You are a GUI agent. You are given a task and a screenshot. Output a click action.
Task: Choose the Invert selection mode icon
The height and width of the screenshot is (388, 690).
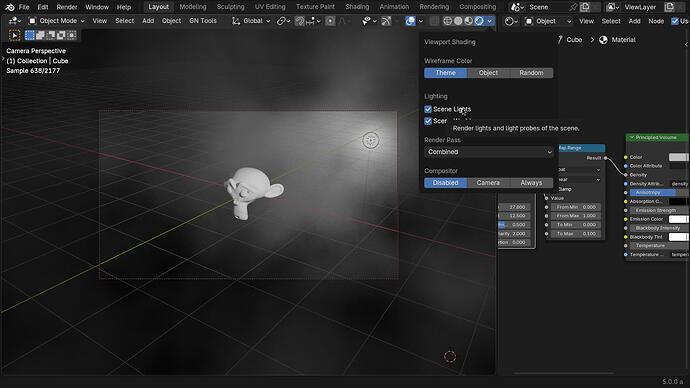click(x=61, y=35)
